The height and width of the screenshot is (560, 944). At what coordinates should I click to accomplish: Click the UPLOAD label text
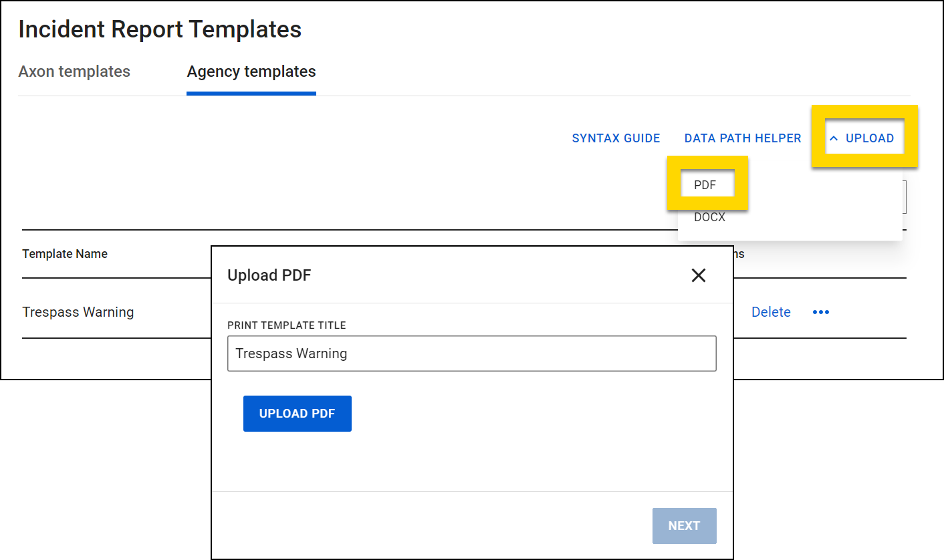pyautogui.click(x=870, y=138)
